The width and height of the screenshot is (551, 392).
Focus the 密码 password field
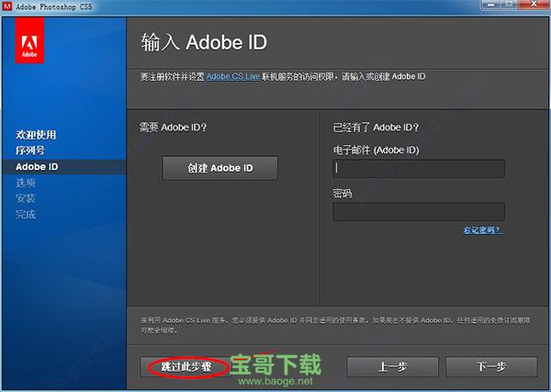click(419, 211)
